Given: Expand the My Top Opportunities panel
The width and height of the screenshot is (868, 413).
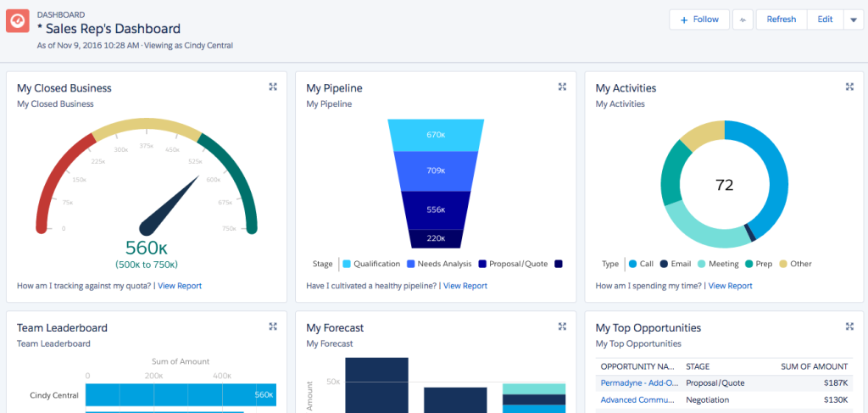Looking at the screenshot, I should click(x=850, y=326).
